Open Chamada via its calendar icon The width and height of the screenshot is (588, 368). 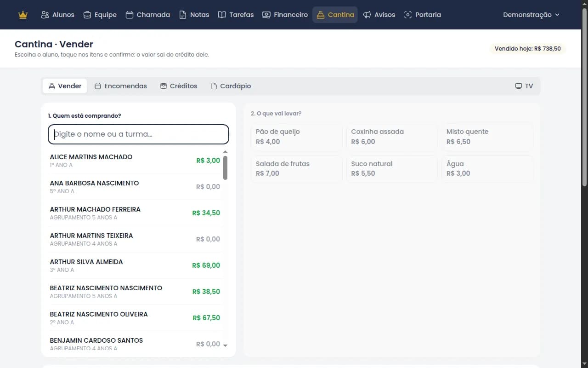click(x=130, y=15)
